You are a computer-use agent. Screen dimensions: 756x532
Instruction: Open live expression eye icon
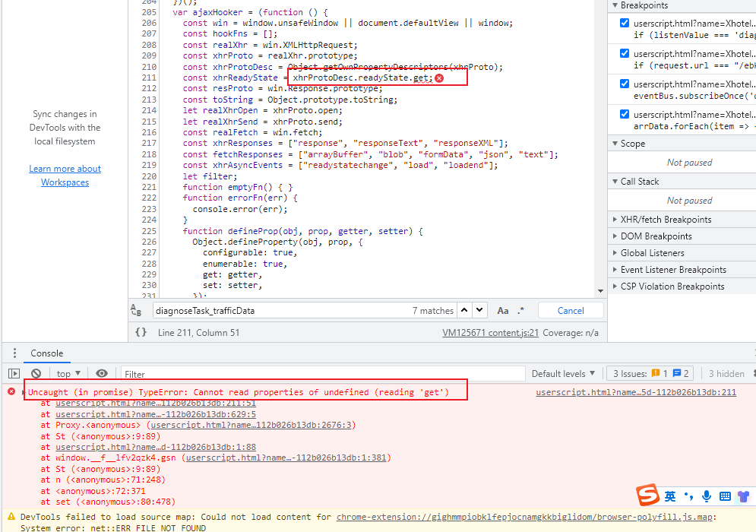102,373
